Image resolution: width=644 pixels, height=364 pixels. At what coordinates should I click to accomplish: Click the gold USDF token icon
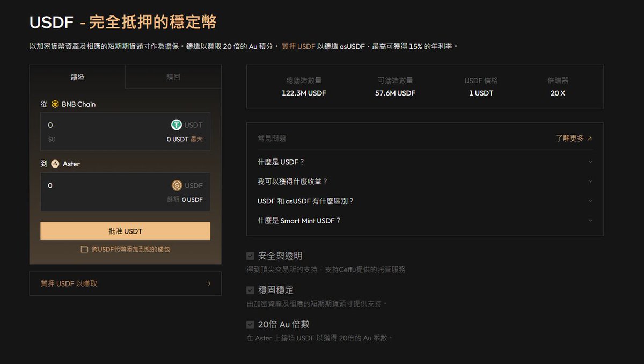pos(177,185)
